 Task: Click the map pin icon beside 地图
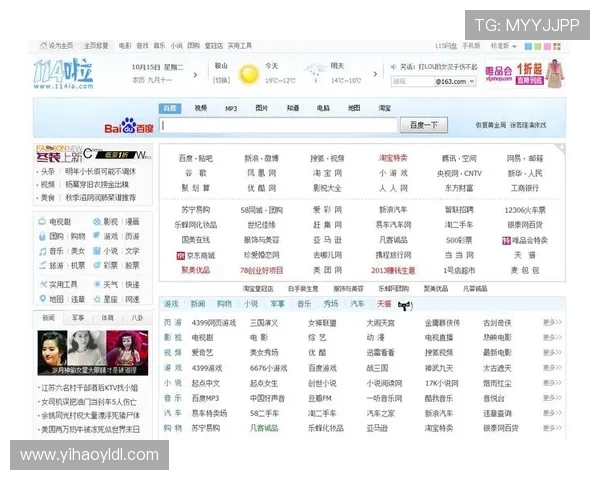42,299
